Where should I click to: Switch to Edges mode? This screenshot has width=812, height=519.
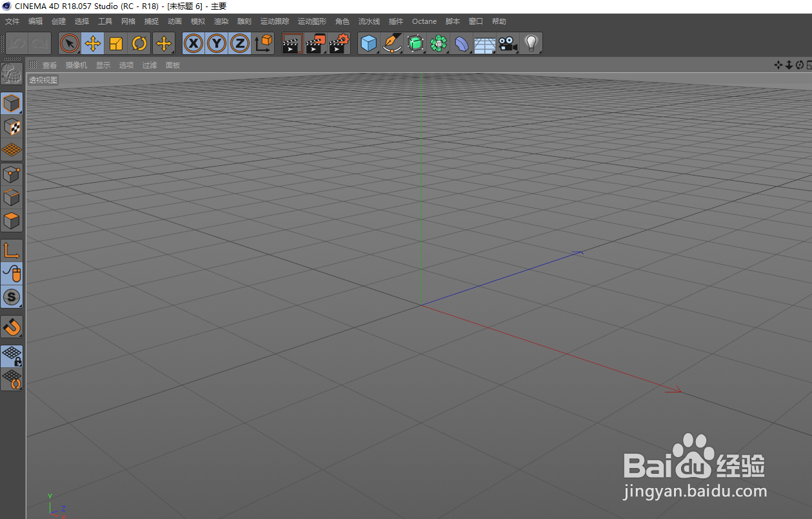(12, 197)
